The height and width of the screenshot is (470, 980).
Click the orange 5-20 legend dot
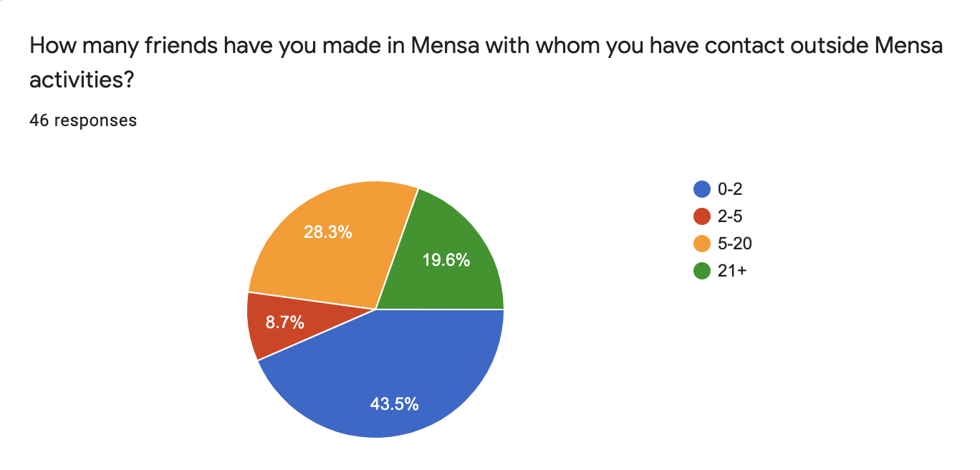click(702, 244)
